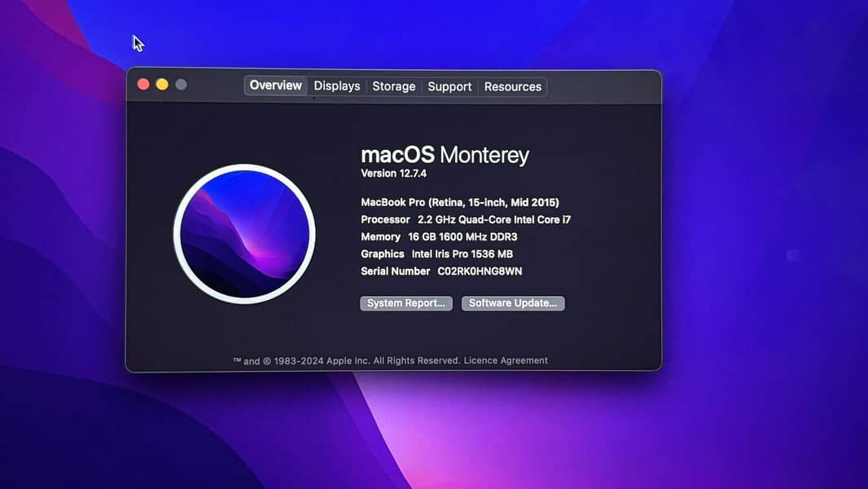Select the serial number C02RK0HNG8WN
868x489 pixels.
(480, 271)
